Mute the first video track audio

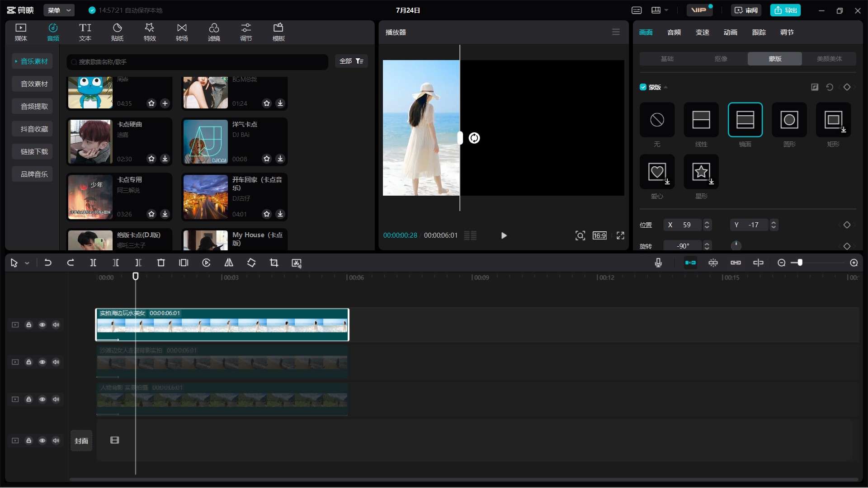56,325
